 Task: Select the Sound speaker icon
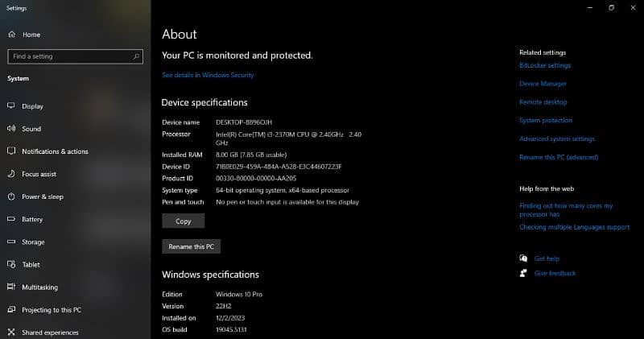[12, 129]
